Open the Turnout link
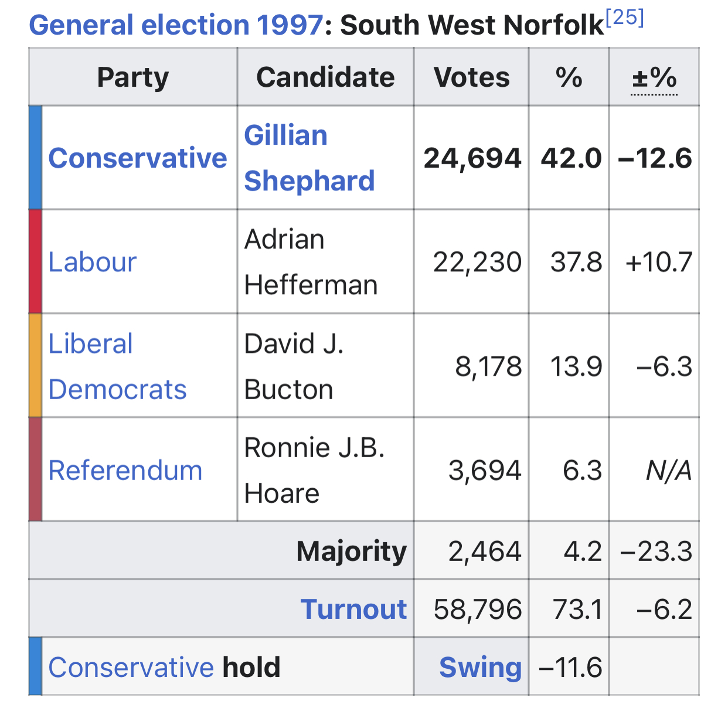The width and height of the screenshot is (728, 701). click(x=353, y=609)
